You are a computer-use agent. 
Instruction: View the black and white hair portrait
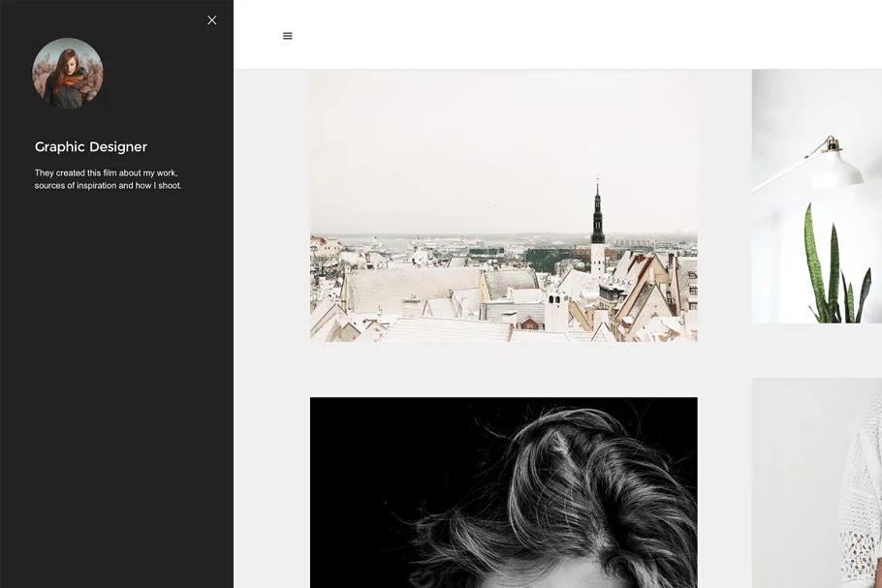pyautogui.click(x=503, y=492)
